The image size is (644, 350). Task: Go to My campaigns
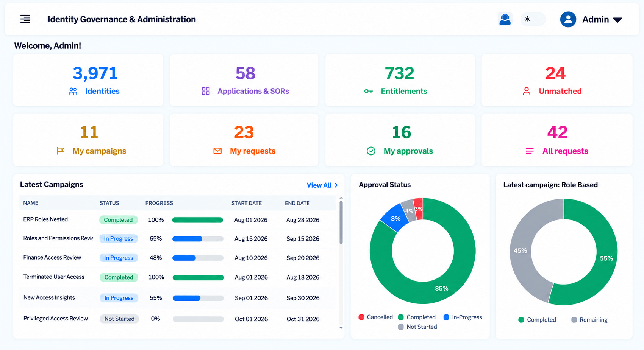[99, 151]
